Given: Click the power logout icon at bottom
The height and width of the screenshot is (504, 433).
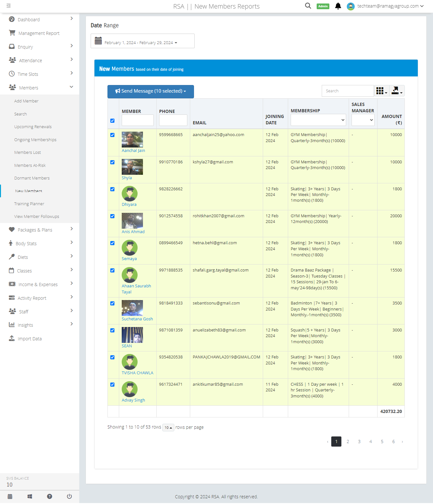Looking at the screenshot, I should click(x=69, y=496).
